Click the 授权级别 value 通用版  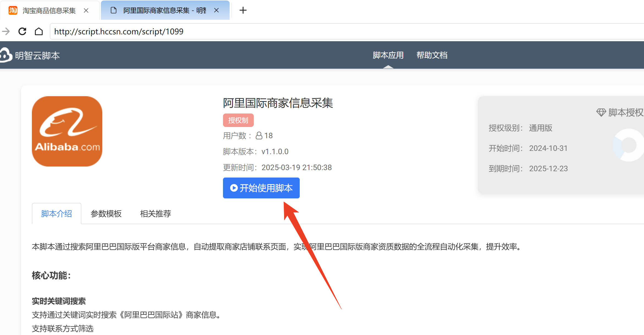click(541, 128)
